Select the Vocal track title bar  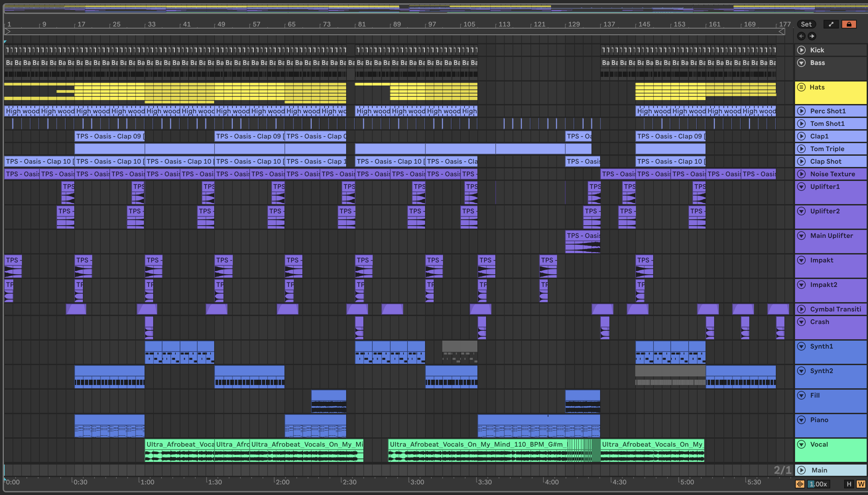click(831, 450)
